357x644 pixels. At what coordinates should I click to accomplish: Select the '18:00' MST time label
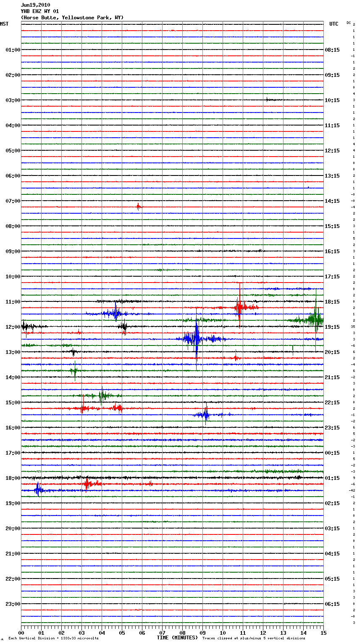click(13, 478)
